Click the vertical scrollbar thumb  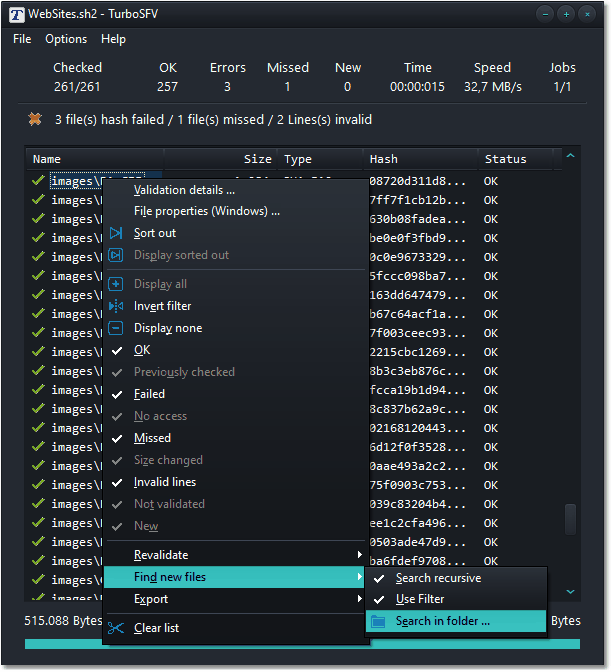click(571, 518)
